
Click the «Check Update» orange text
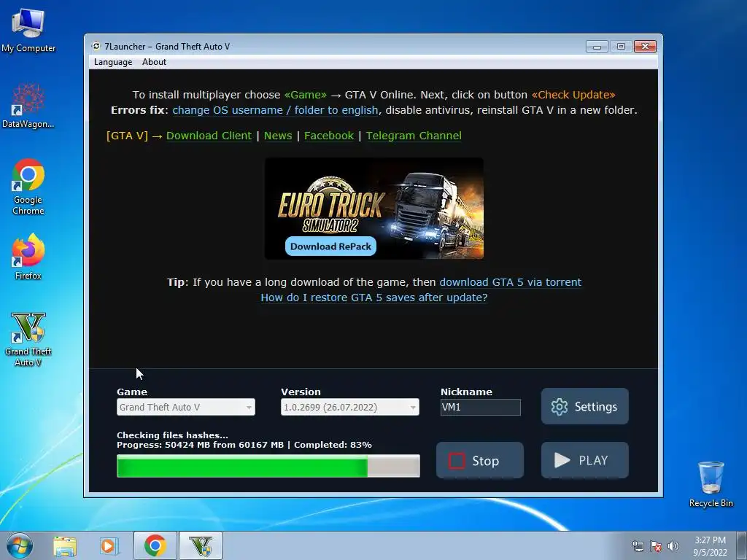point(573,95)
